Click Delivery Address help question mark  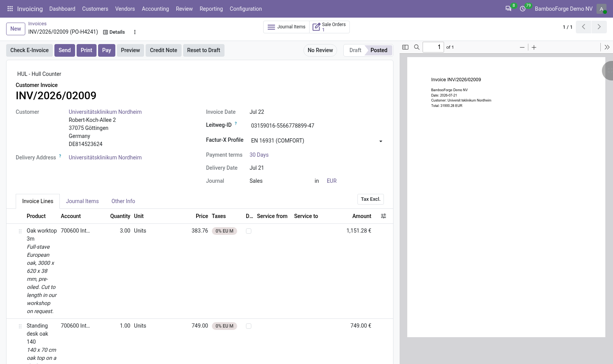pyautogui.click(x=60, y=156)
